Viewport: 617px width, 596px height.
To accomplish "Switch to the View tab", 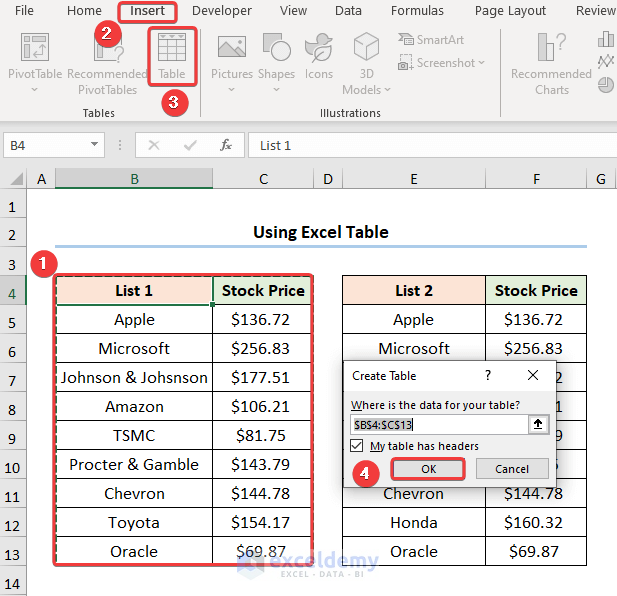I will pos(293,11).
